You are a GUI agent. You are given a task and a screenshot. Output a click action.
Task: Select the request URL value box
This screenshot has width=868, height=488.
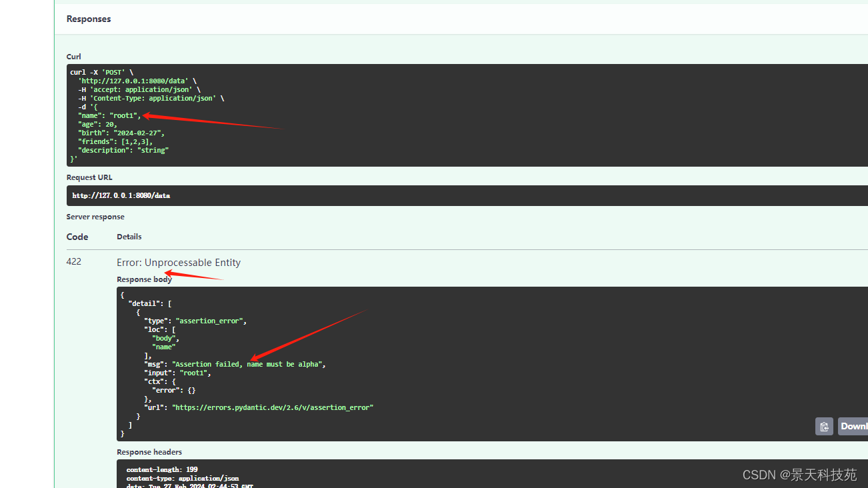(467, 195)
